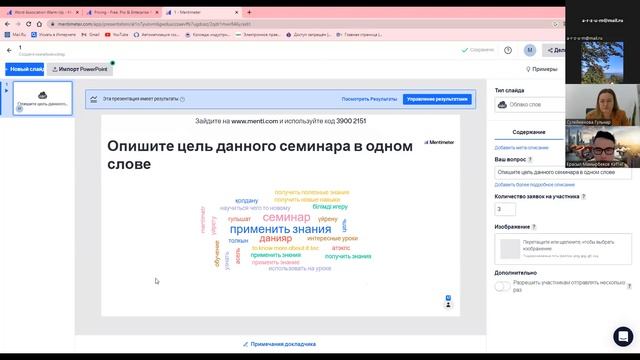Open the 'Доступ запрещен' bookmark

click(309, 35)
